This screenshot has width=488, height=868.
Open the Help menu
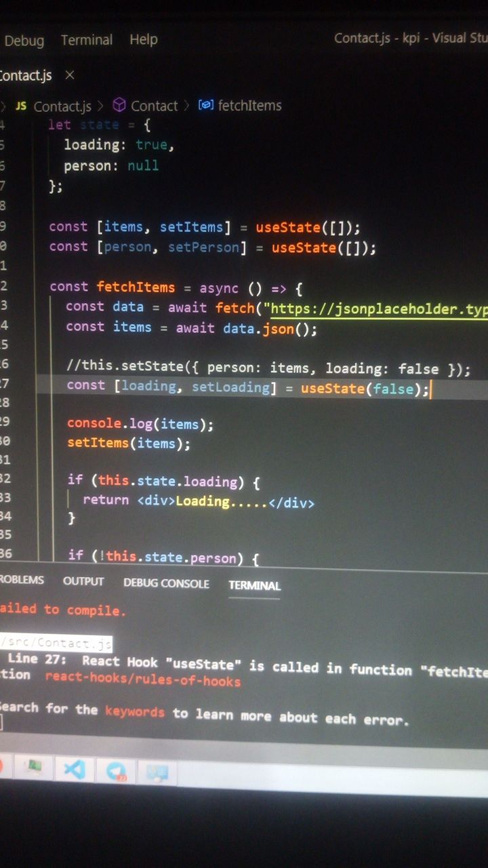click(x=144, y=39)
